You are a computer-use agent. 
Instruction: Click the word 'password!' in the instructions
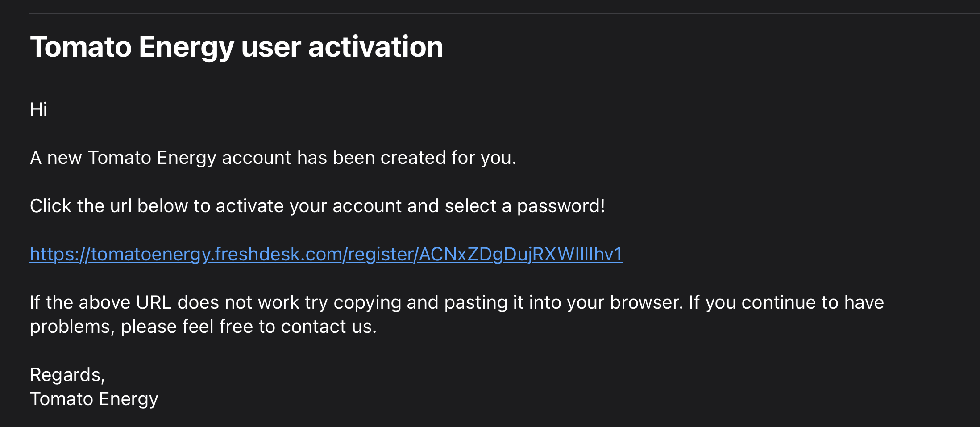pos(561,206)
